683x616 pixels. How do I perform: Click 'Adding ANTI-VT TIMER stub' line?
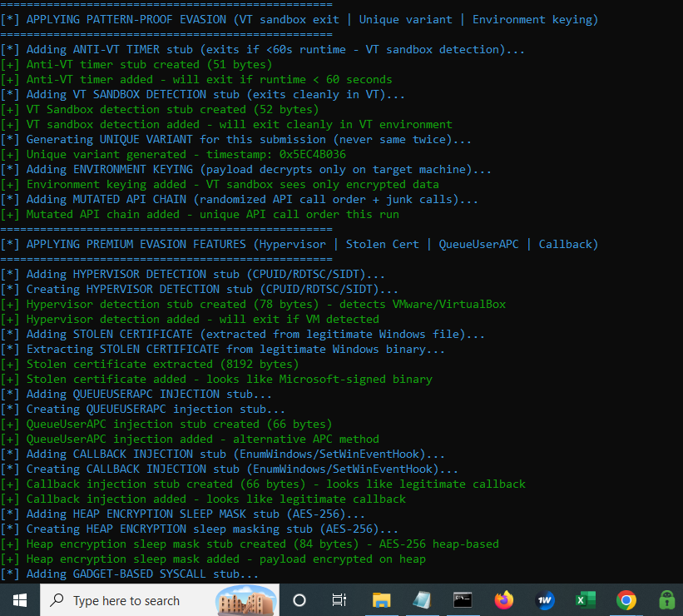[262, 49]
